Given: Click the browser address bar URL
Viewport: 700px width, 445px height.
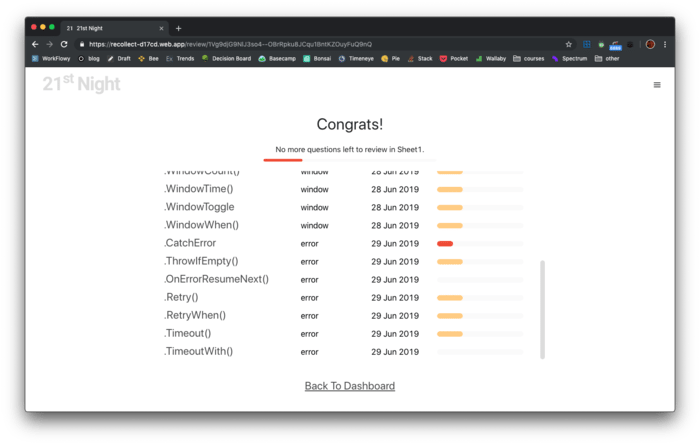Looking at the screenshot, I should pyautogui.click(x=230, y=44).
